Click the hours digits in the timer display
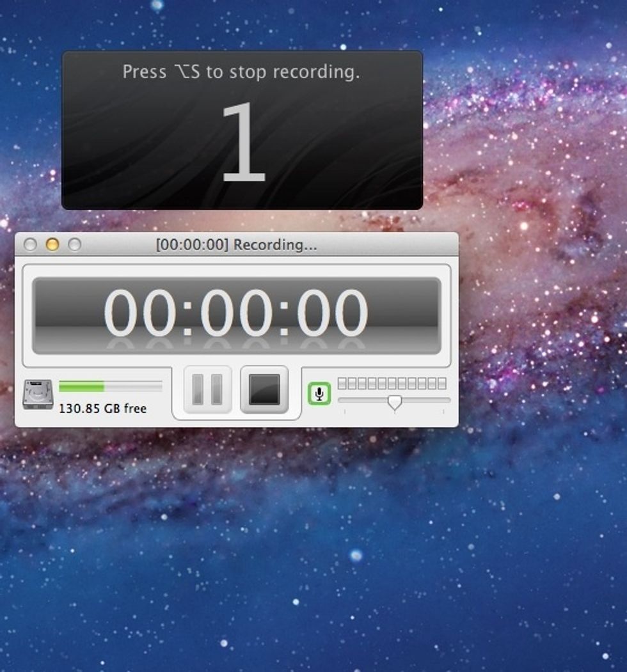627x672 pixels. pyautogui.click(x=139, y=314)
